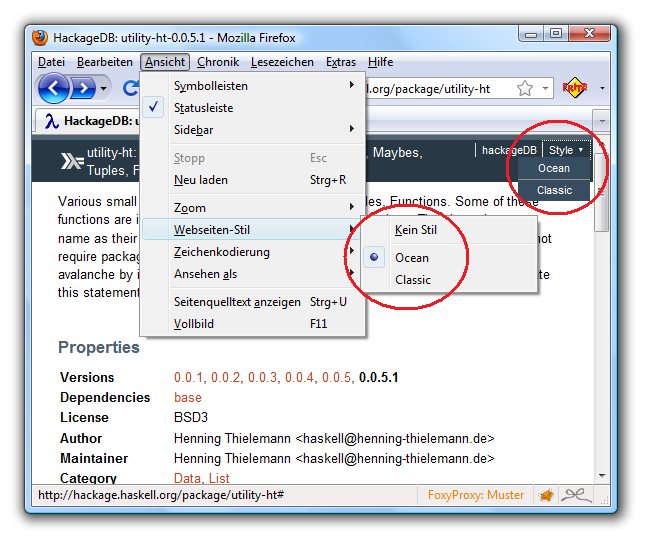The width and height of the screenshot is (645, 546).
Task: Select Classic in Webseiten-Stil submenu
Action: point(449,280)
